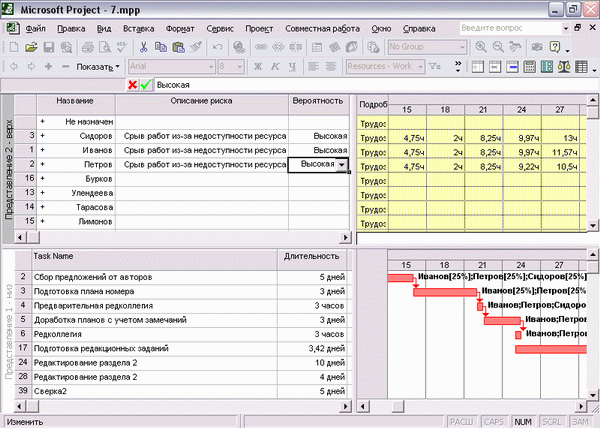Click scroll down arrow of upper timescale pane
This screenshot has height=428, width=600.
(593, 226)
